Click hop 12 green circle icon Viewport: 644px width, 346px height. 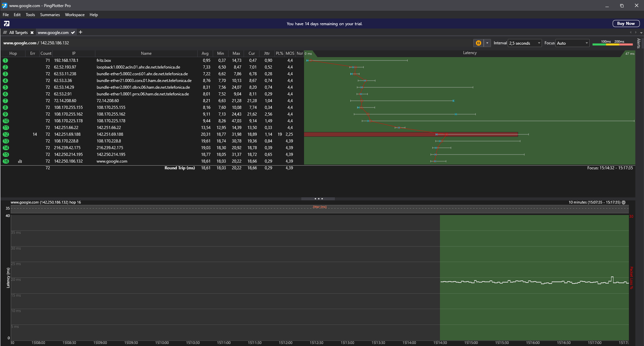click(x=6, y=134)
